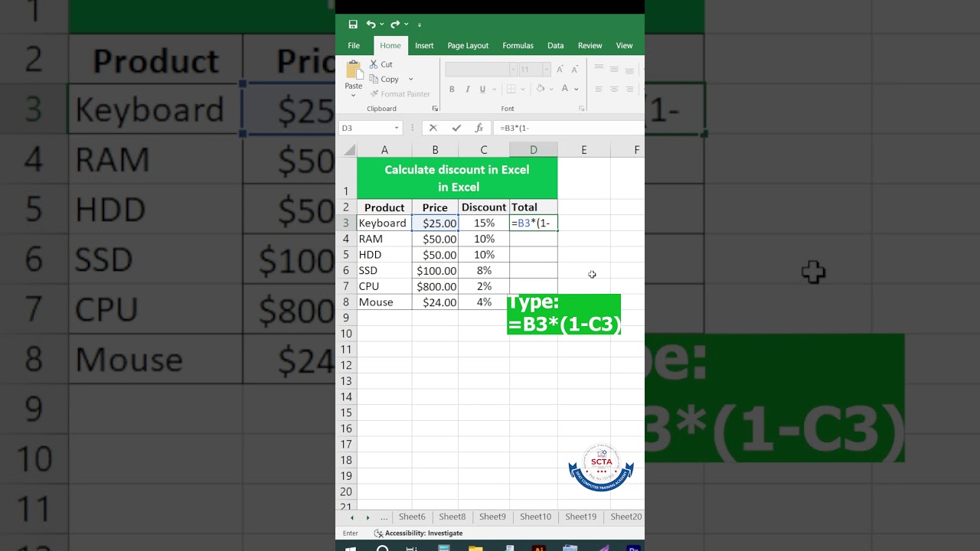Decrease font size with smaller A

575,69
